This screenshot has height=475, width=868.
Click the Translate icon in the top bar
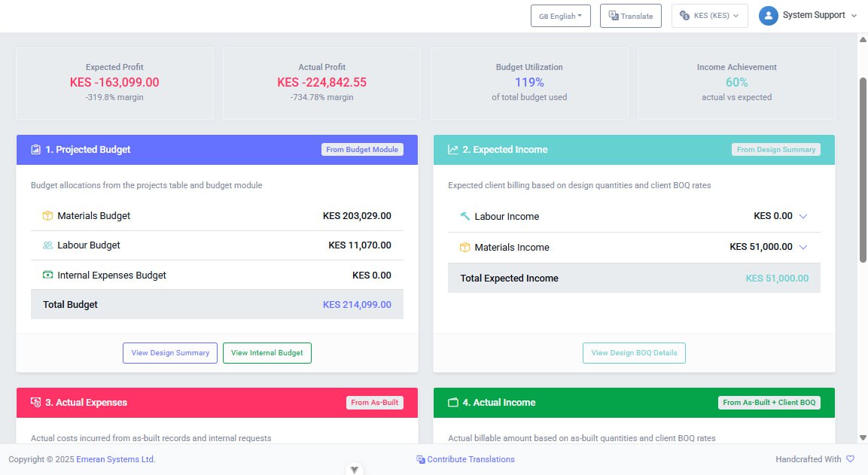point(612,15)
